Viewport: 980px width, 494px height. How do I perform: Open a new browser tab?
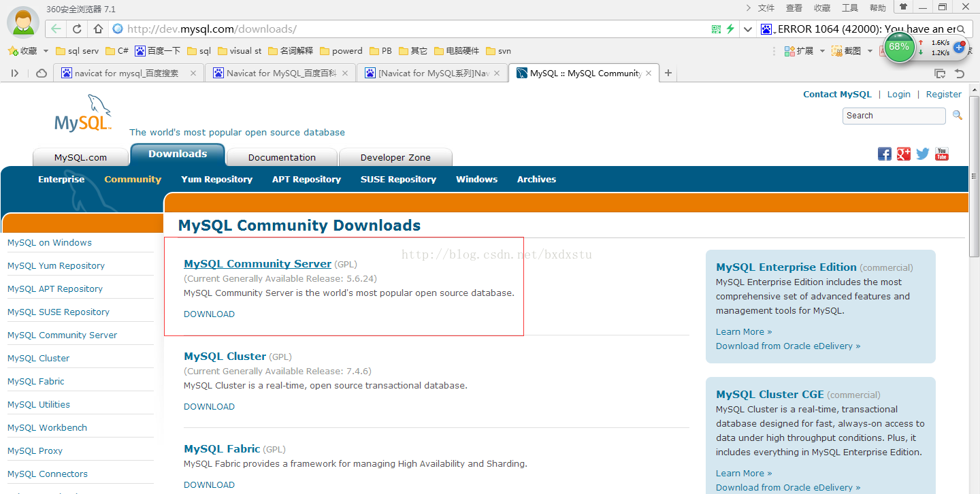tap(668, 73)
